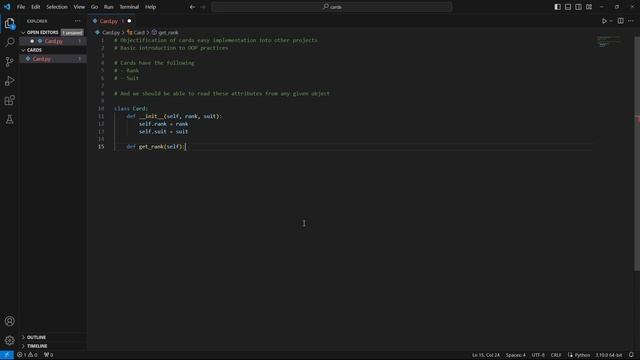Go forward with the navigation arrow

(x=203, y=7)
